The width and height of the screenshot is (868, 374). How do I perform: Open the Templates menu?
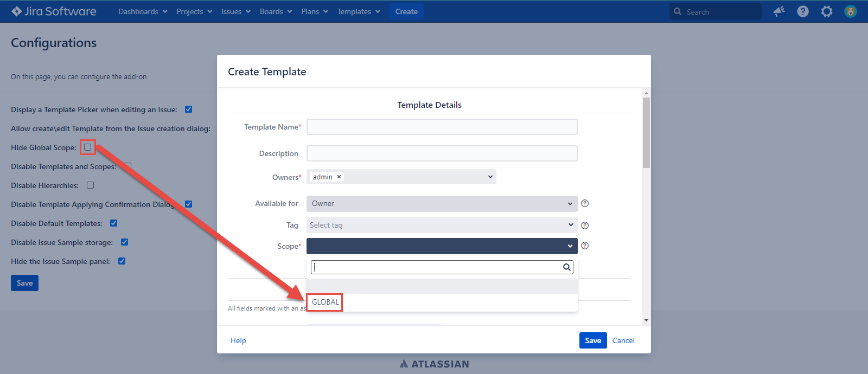coord(359,11)
